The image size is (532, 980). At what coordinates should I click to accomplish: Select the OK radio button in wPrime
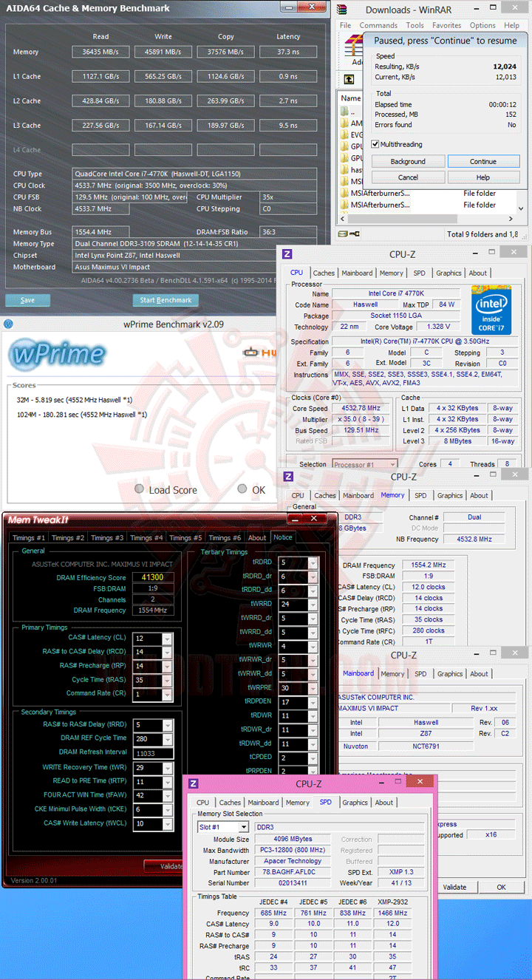coord(242,489)
